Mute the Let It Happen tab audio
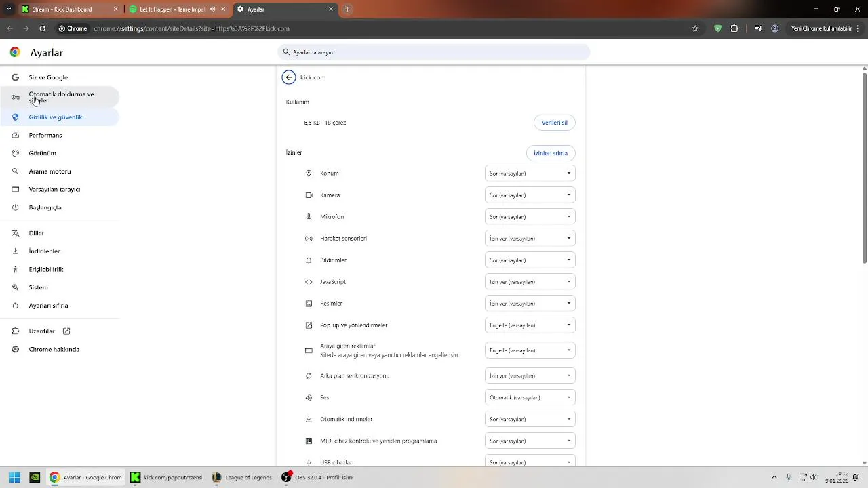 tap(212, 9)
